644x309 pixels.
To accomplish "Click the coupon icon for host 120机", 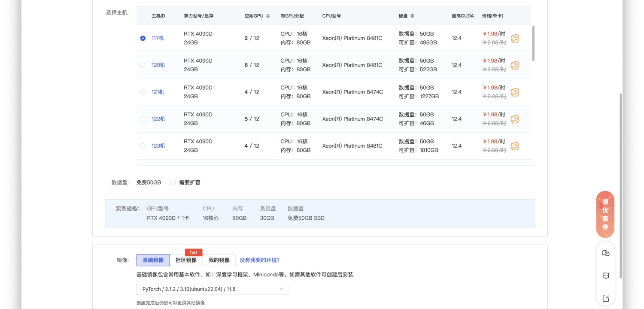I will tap(515, 65).
